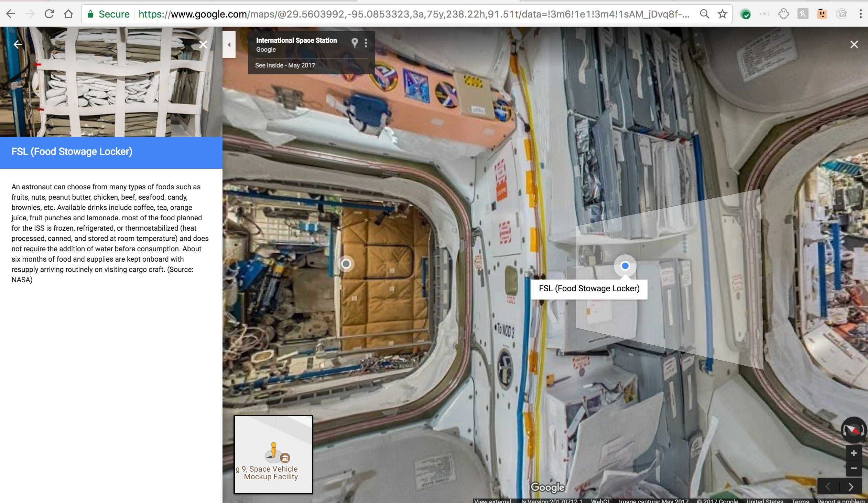868x503 pixels.
Task: Open Chrome's three-dot menu
Action: [x=860, y=14]
